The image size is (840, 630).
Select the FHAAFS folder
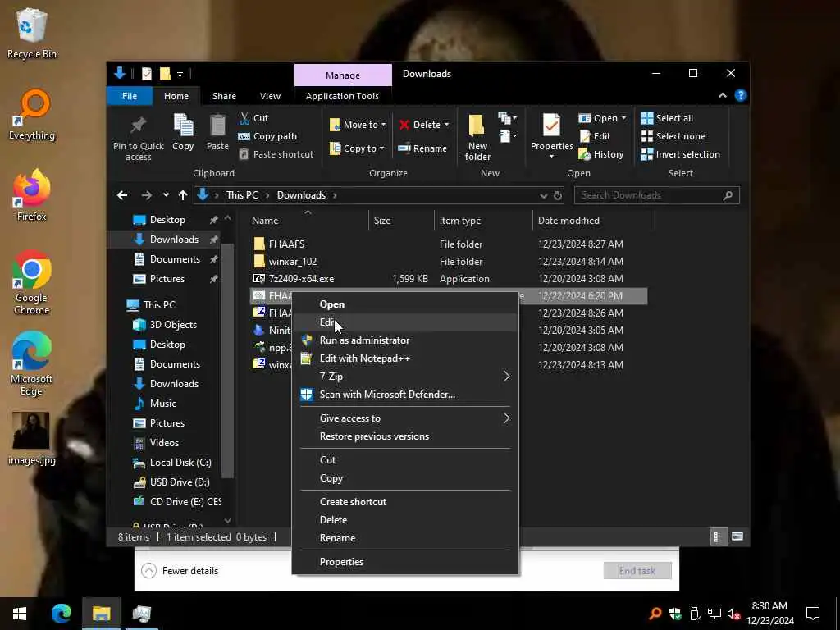[286, 244]
